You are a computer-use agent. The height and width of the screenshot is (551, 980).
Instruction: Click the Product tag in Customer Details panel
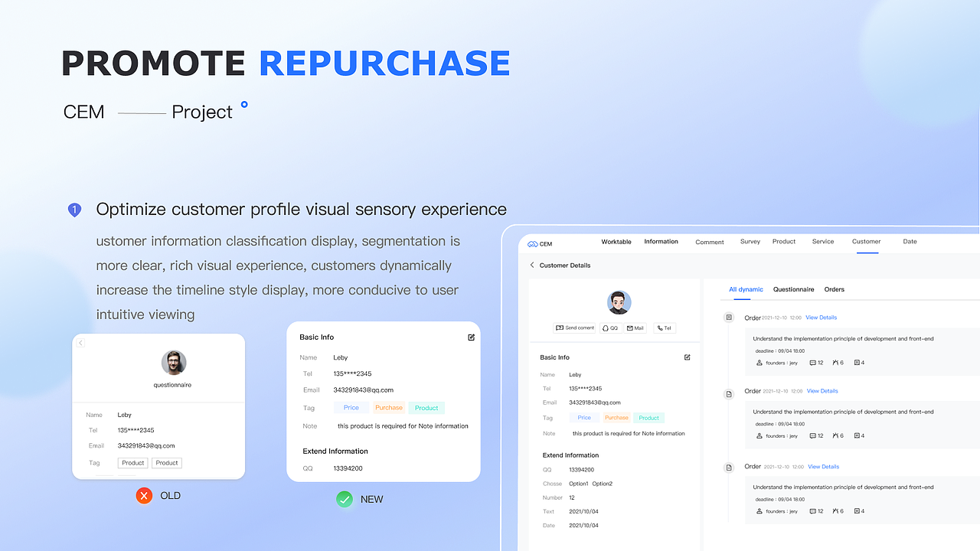coord(648,418)
